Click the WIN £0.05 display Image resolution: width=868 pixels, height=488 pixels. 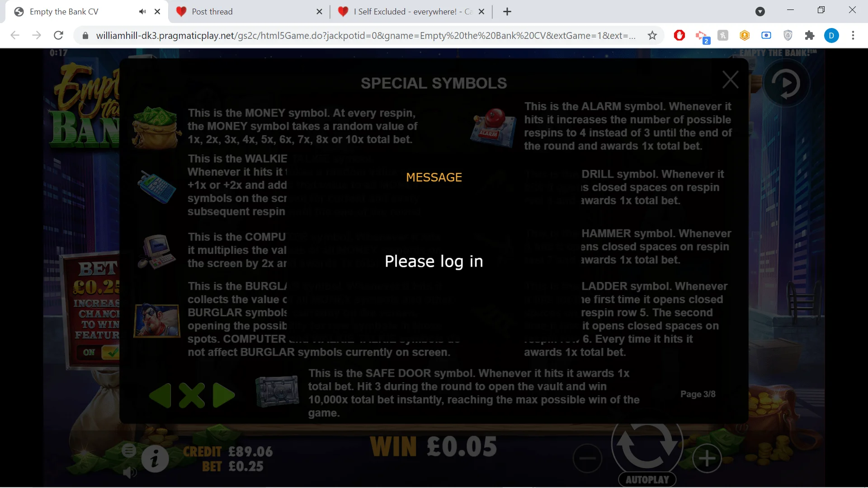tap(434, 447)
